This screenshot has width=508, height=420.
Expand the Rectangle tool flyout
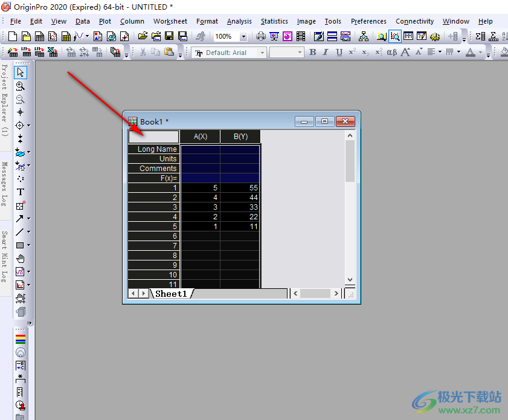point(28,245)
